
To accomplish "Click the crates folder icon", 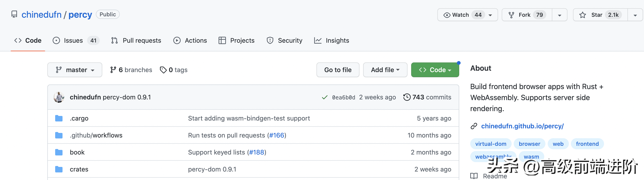I will 59,169.
